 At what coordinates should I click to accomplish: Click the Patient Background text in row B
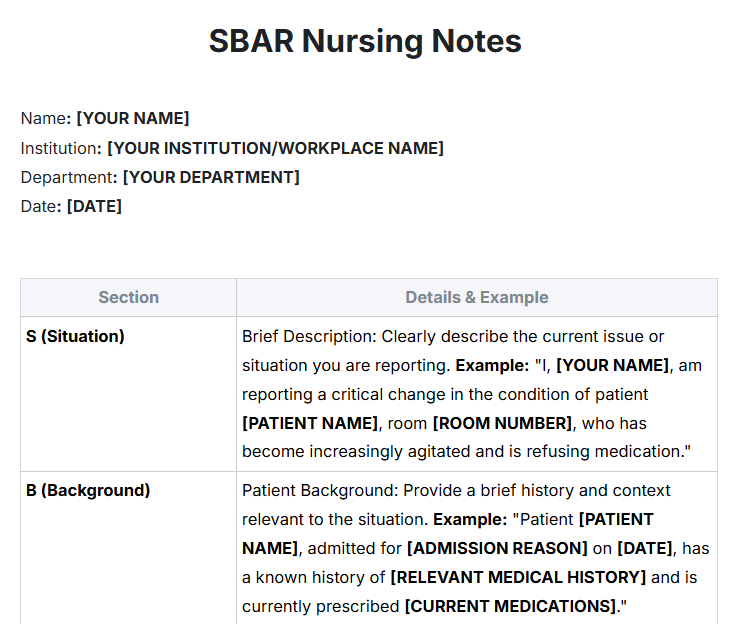point(320,490)
